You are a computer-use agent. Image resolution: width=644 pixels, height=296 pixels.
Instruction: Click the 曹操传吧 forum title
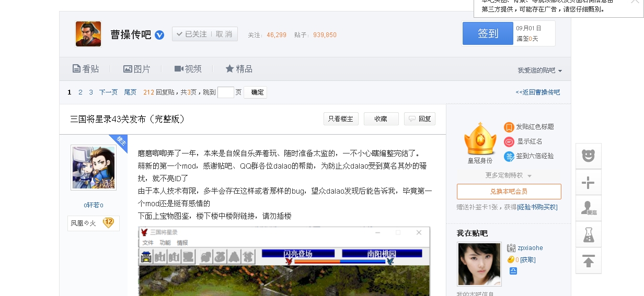(x=131, y=35)
